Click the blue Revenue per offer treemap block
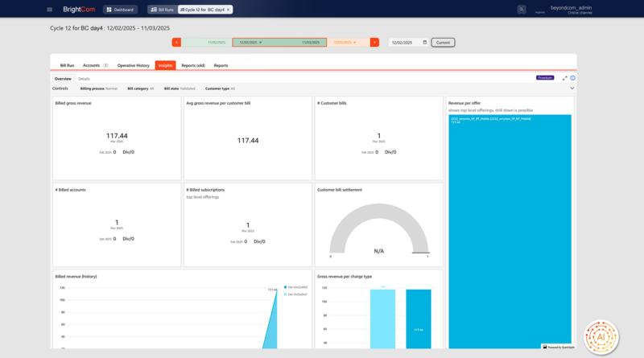The height and width of the screenshot is (358, 644). pos(510,232)
